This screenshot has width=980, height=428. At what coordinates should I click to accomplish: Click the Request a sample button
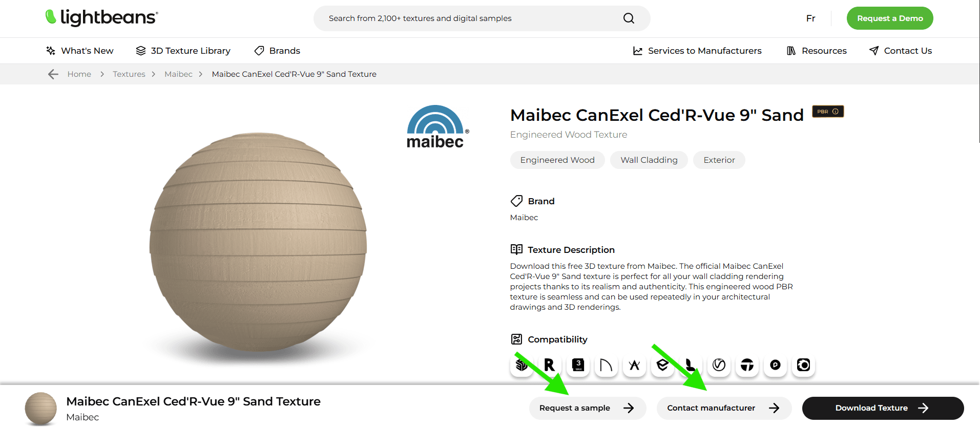tap(588, 408)
